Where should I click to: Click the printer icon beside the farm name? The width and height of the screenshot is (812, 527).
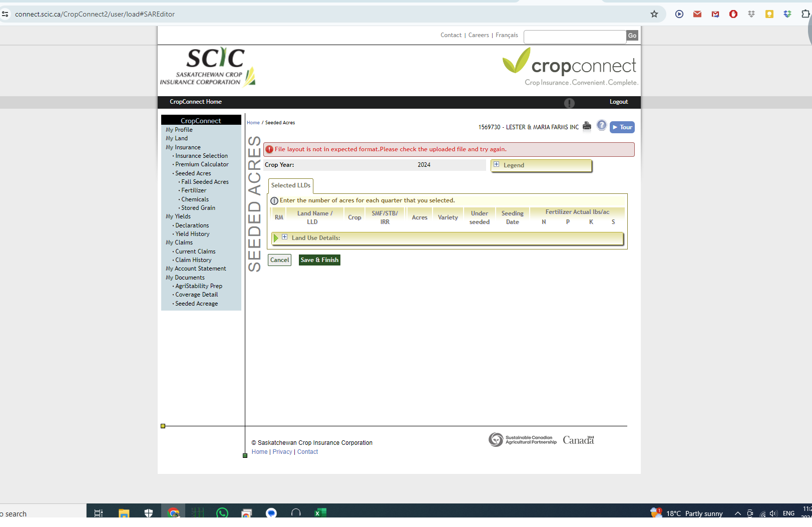tap(587, 126)
